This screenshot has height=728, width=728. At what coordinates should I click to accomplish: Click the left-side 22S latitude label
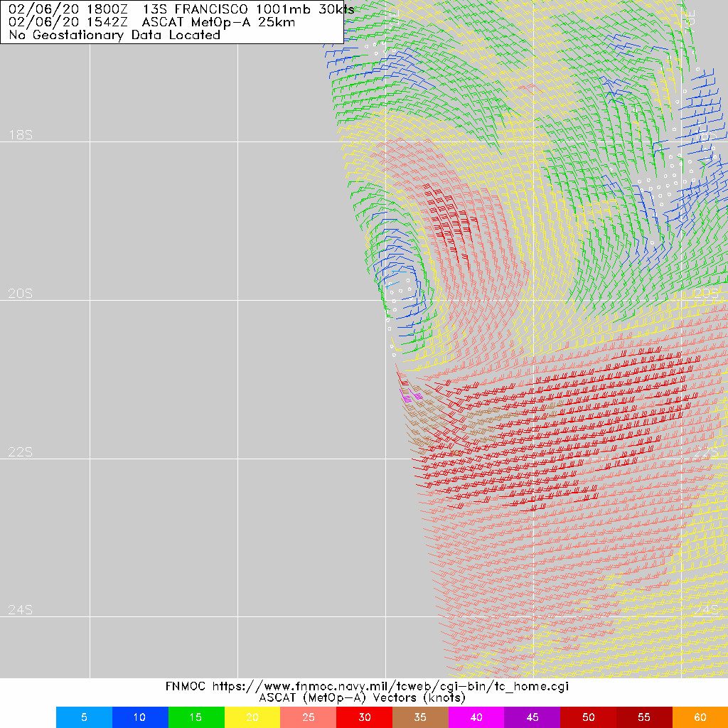pos(21,451)
